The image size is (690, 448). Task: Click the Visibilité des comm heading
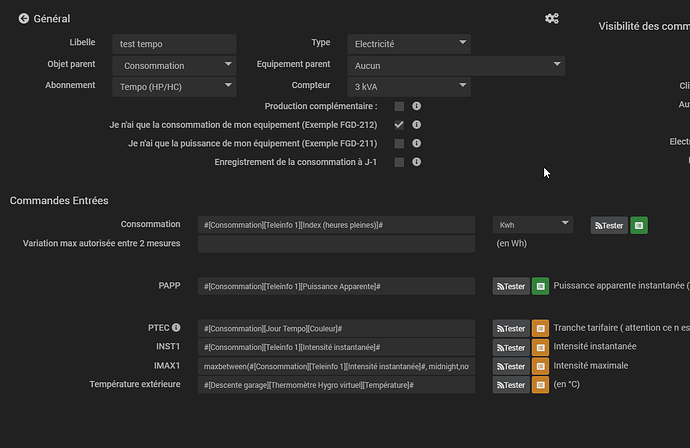pyautogui.click(x=644, y=26)
